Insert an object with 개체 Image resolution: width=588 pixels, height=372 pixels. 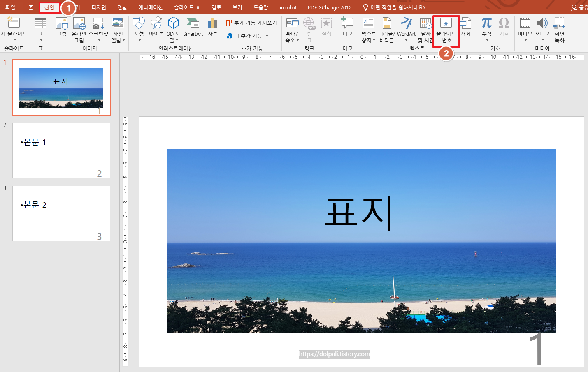(466, 27)
